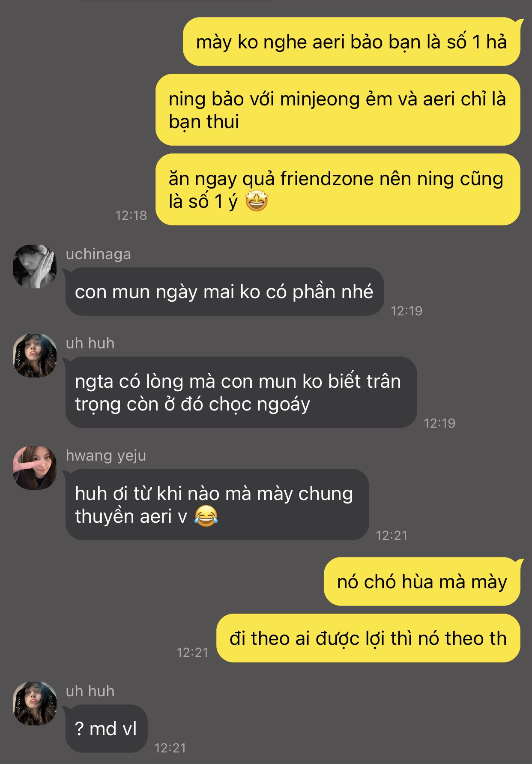Tap the first uh huh avatar

(35, 356)
